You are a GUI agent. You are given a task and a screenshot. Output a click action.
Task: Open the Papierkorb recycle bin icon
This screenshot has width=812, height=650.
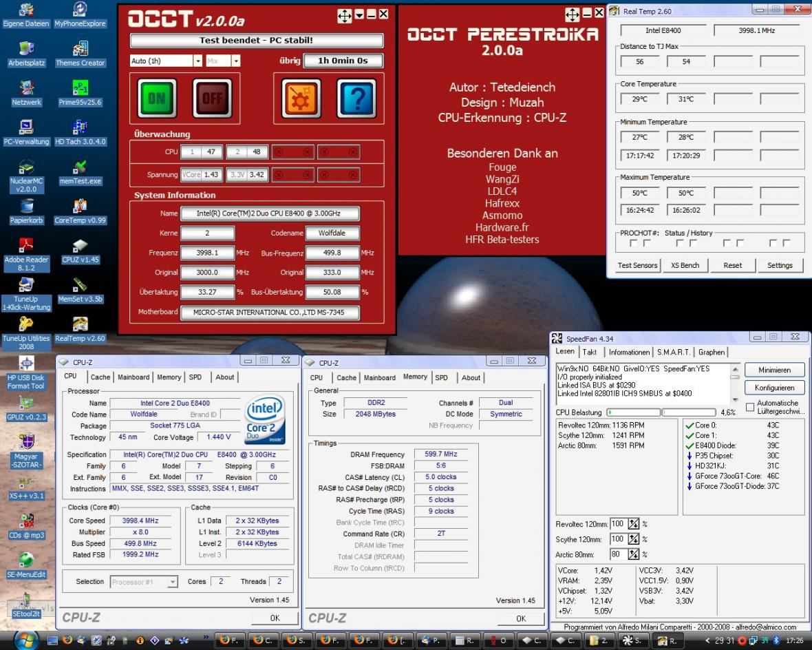coord(26,211)
